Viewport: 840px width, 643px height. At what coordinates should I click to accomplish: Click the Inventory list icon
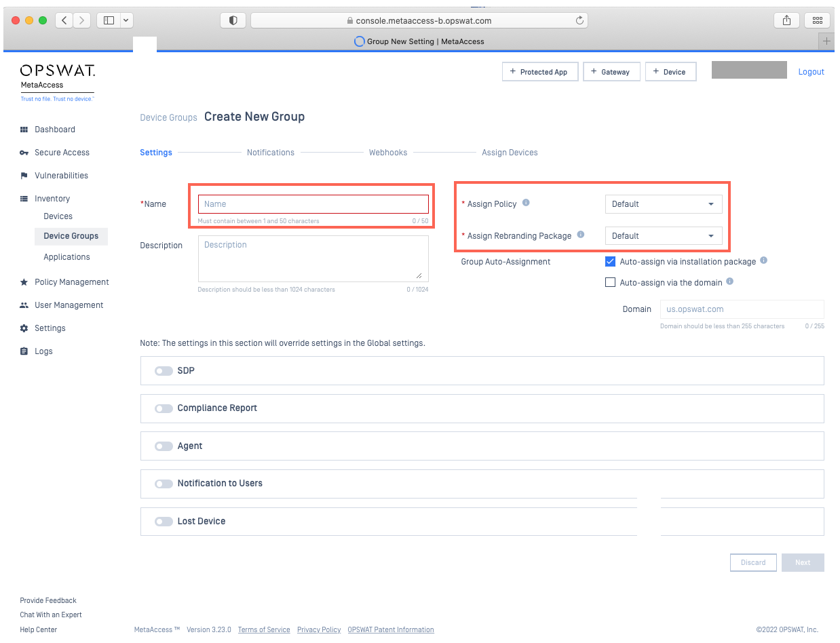(24, 199)
